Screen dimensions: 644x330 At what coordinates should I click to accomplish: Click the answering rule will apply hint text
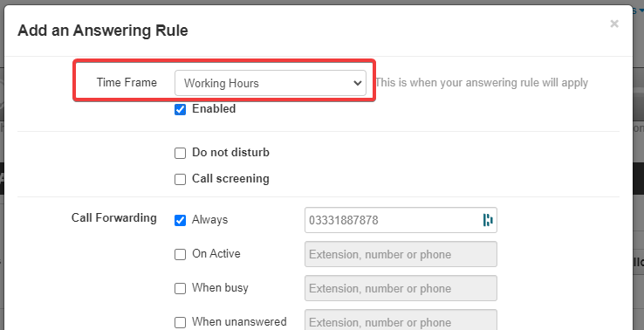[482, 83]
